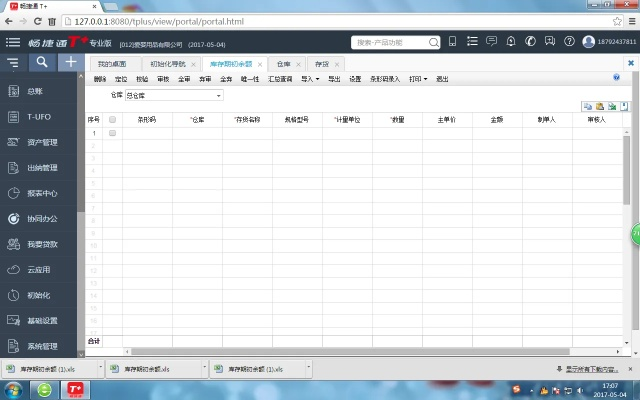640x400 pixels.
Task: Open 初始化 in sidebar
Action: pyautogui.click(x=38, y=295)
